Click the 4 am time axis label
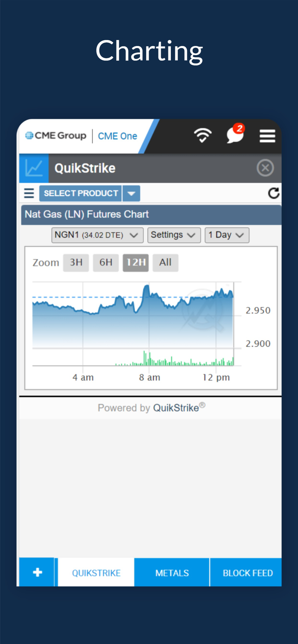The image size is (298, 644). (x=83, y=377)
